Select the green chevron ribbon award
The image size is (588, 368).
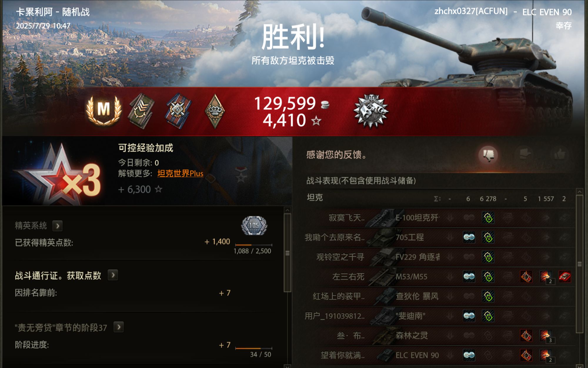141,111
